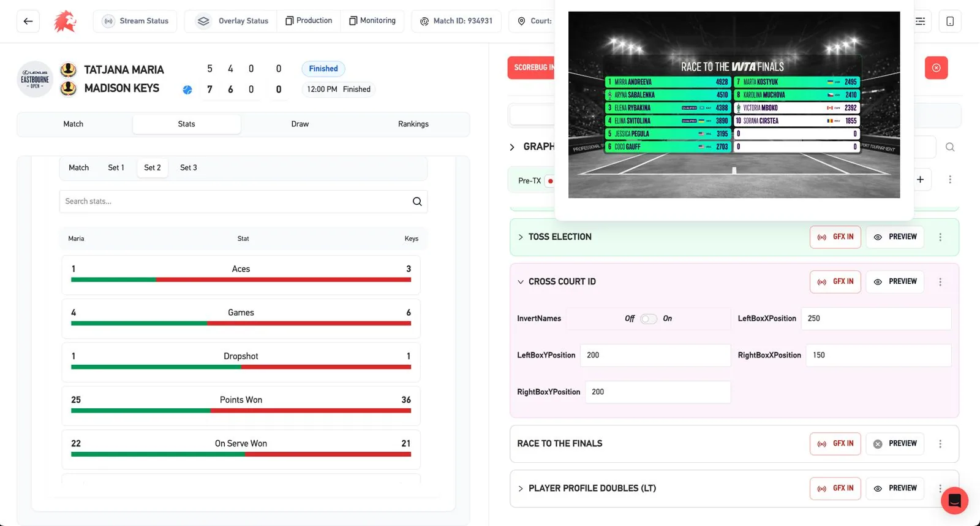The width and height of the screenshot is (980, 526).
Task: Open Cross Court ID more options menu
Action: point(940,282)
